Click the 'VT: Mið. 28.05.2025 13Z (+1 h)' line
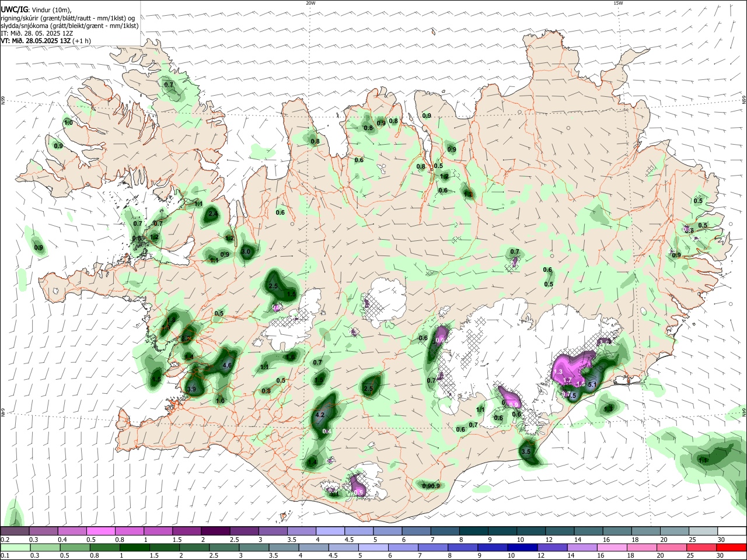Image resolution: width=747 pixels, height=560 pixels. 46,41
